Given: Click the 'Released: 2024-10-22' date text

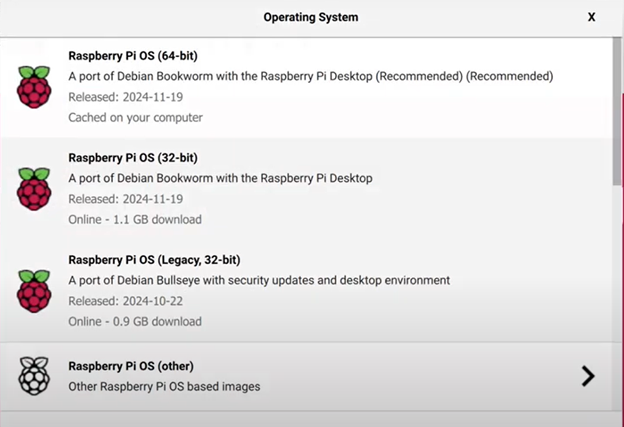Looking at the screenshot, I should (126, 301).
